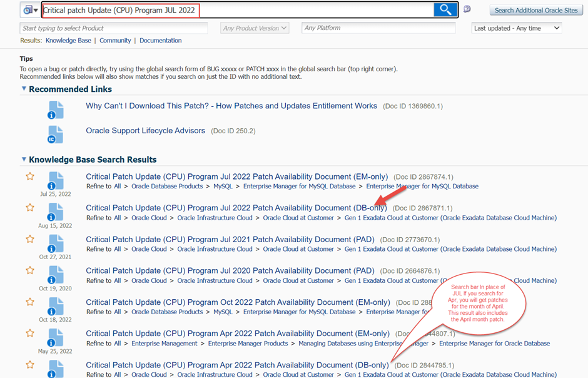Open search help icon beside search button
Viewport: 588px width, 378px height.
click(x=467, y=9)
